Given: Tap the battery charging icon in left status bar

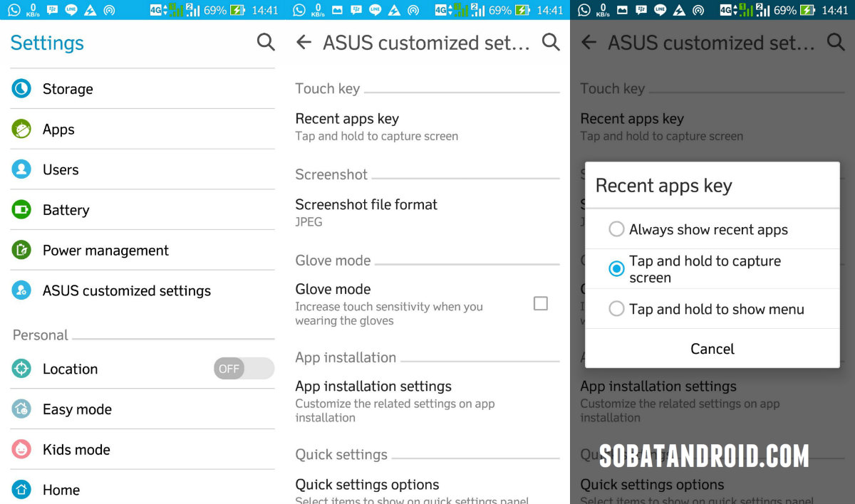Looking at the screenshot, I should click(x=237, y=10).
